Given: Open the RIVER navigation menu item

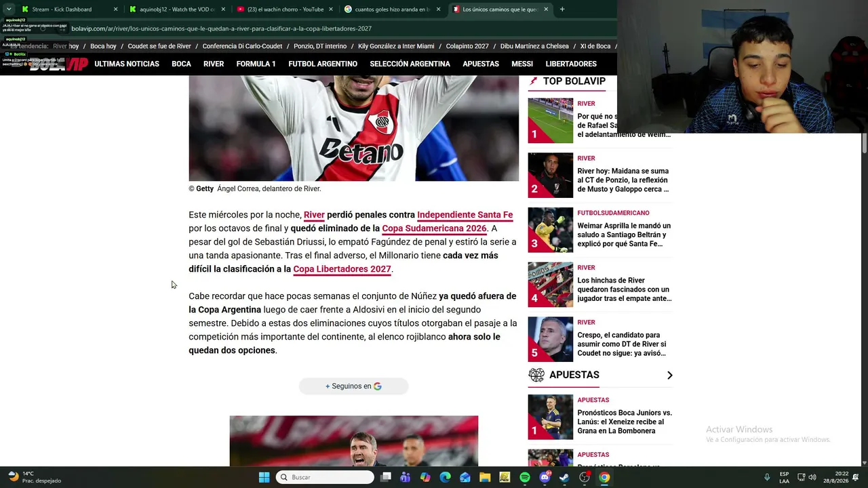Looking at the screenshot, I should coord(214,64).
